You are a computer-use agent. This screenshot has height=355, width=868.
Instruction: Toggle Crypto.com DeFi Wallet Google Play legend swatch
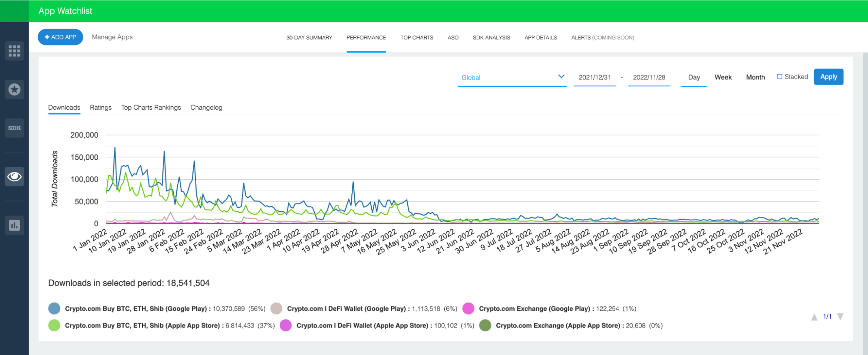click(276, 309)
